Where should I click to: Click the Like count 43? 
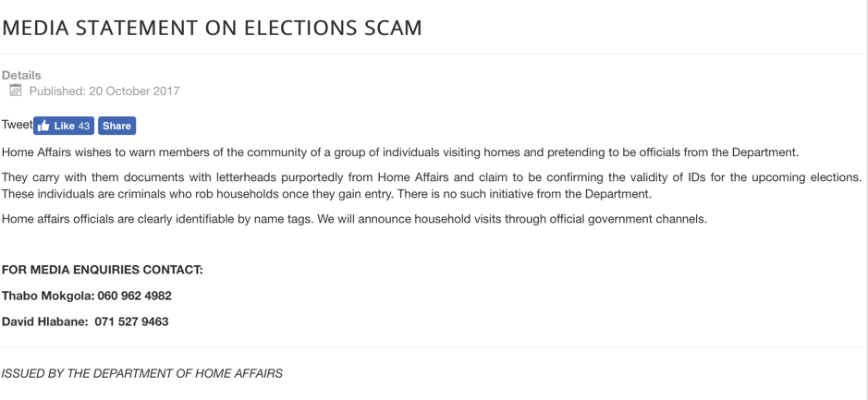pyautogui.click(x=83, y=127)
